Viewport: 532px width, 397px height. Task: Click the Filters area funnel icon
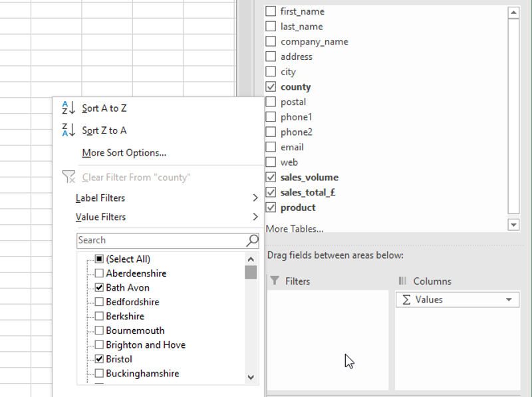(274, 281)
